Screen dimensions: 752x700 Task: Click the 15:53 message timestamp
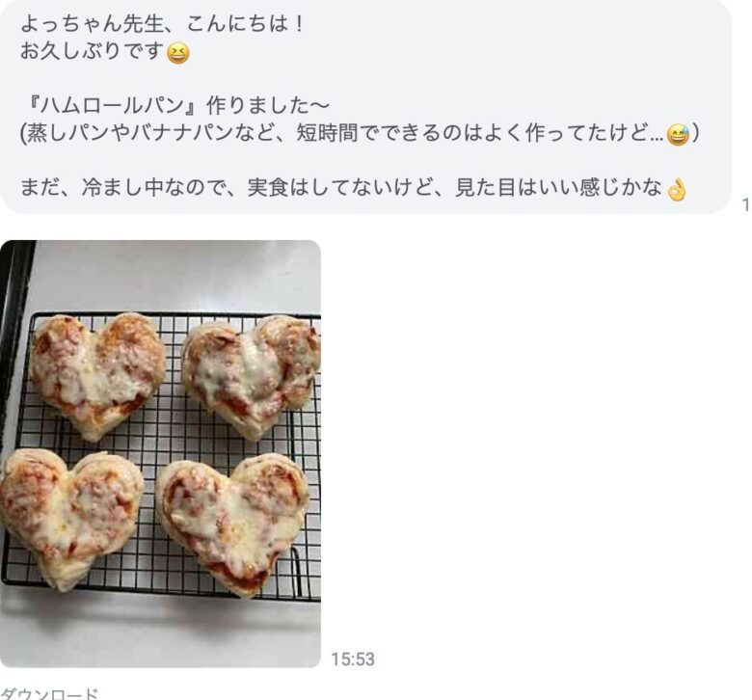[353, 659]
